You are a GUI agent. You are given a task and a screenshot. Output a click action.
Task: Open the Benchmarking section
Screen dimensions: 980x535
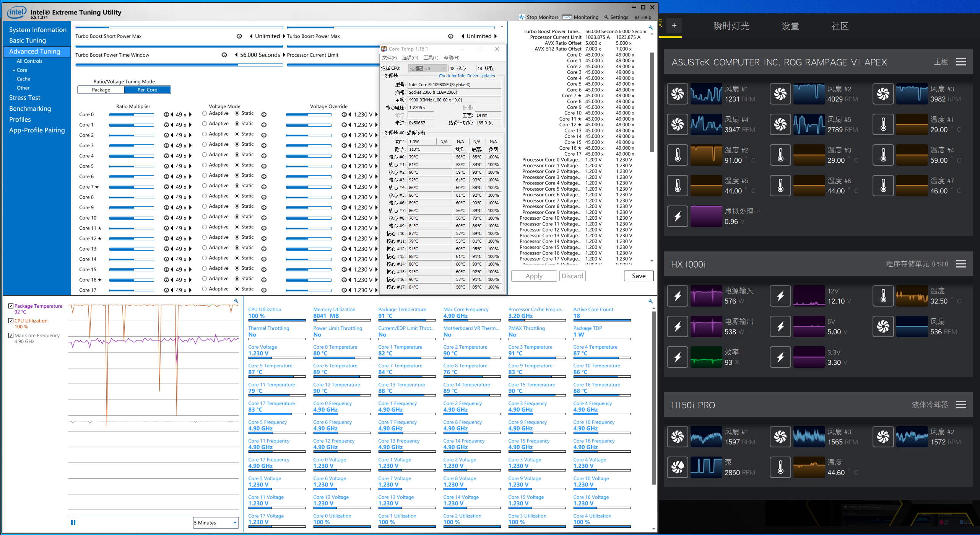tap(30, 108)
